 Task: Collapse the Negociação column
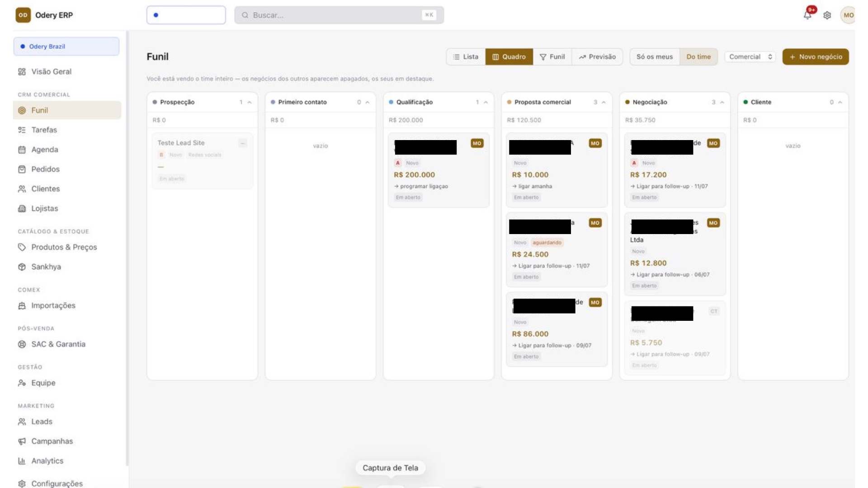[x=722, y=103]
